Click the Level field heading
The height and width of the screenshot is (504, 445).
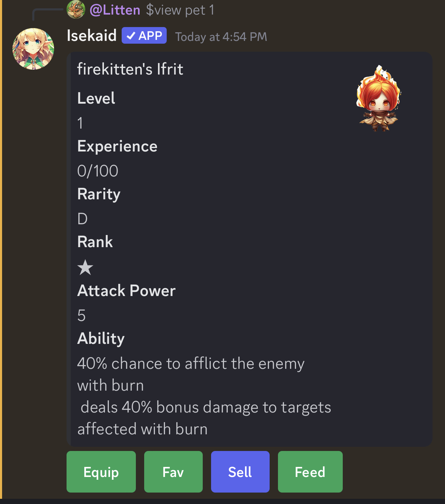(x=96, y=98)
